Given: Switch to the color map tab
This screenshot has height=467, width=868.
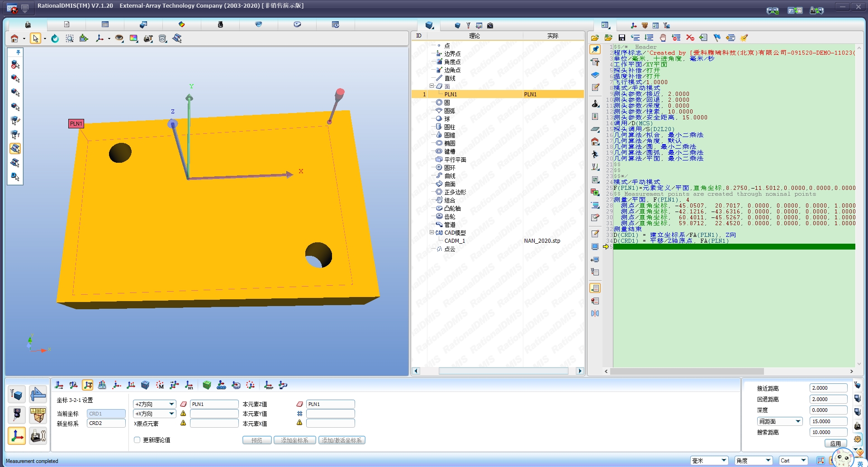Looking at the screenshot, I should click(x=181, y=24).
